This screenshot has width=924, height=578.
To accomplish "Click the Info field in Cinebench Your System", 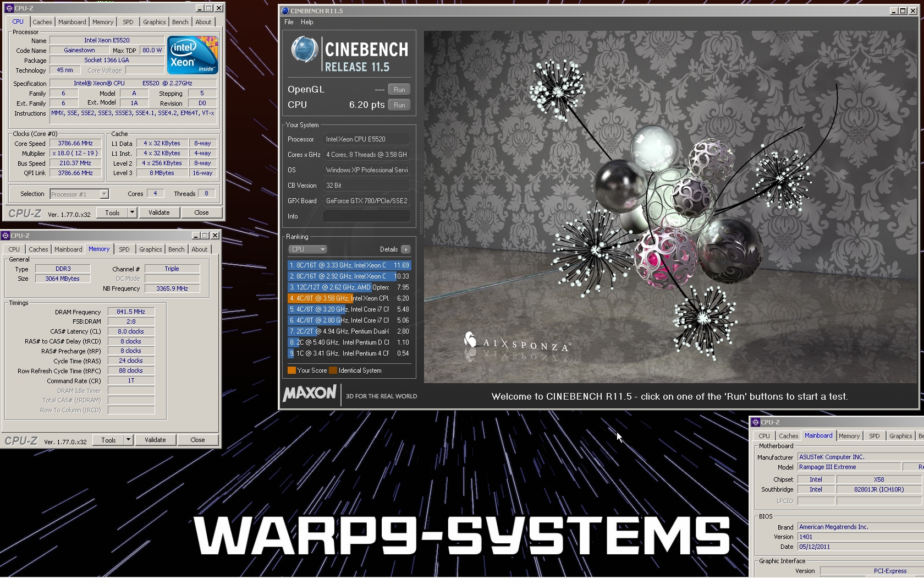I will (367, 216).
